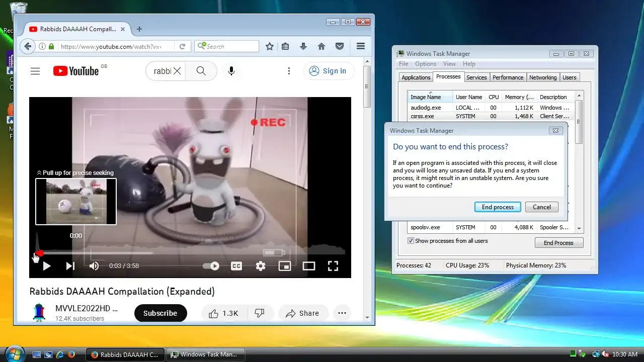The width and height of the screenshot is (644, 362).
Task: Seek the video progress bar
Action: click(x=190, y=253)
